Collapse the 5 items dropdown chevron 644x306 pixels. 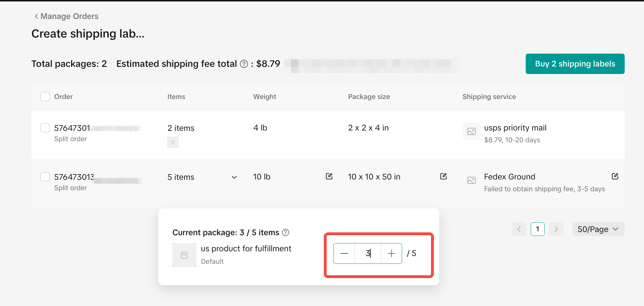(234, 177)
